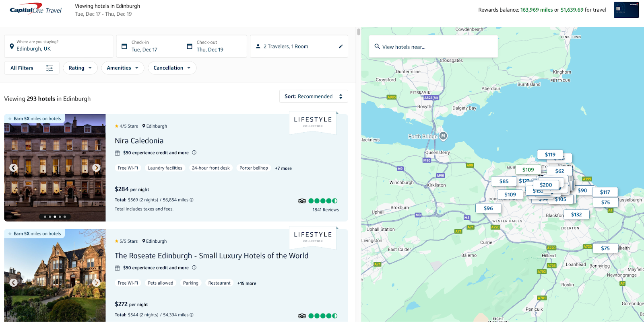
Task: Expand the Cancellation filter dropdown
Action: tap(172, 68)
